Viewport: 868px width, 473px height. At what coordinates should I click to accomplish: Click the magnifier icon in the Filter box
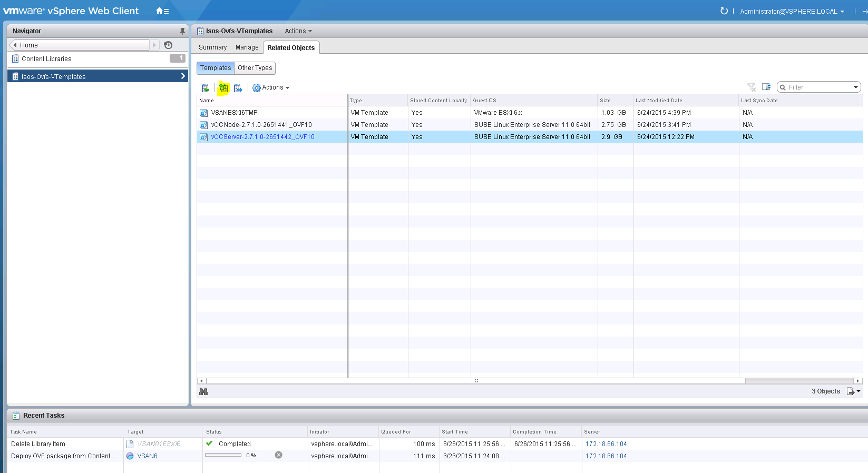[783, 87]
